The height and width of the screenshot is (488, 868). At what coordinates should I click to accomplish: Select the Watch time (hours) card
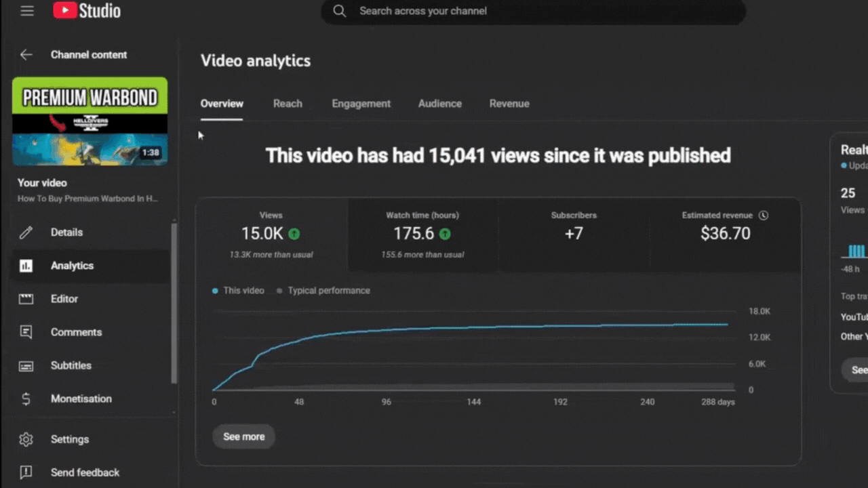pyautogui.click(x=422, y=235)
